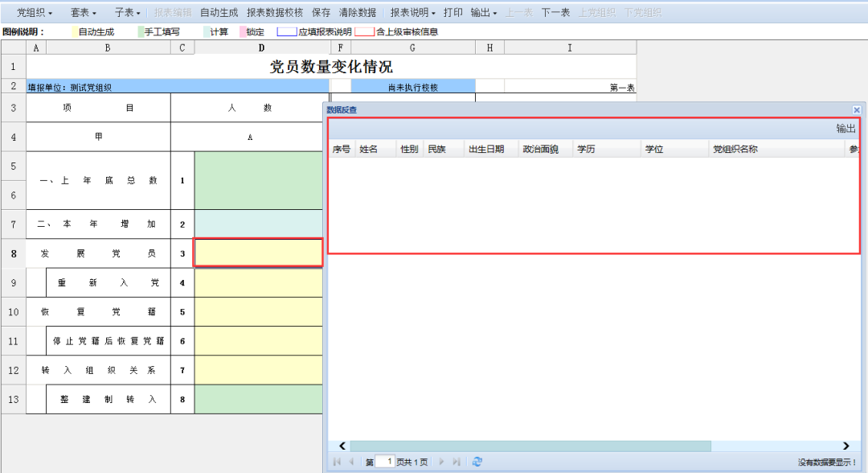Click 清除数据 to clear report data

tap(357, 14)
